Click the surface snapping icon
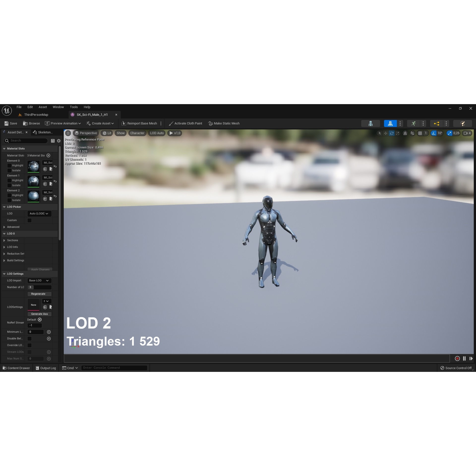This screenshot has width=476, height=476. (x=412, y=133)
